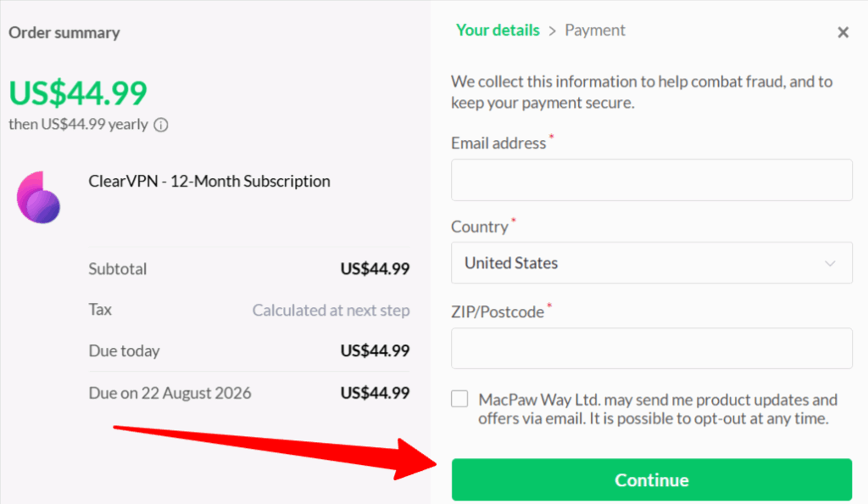
Task: Enable MacPaw product updates checkbox
Action: click(x=459, y=399)
